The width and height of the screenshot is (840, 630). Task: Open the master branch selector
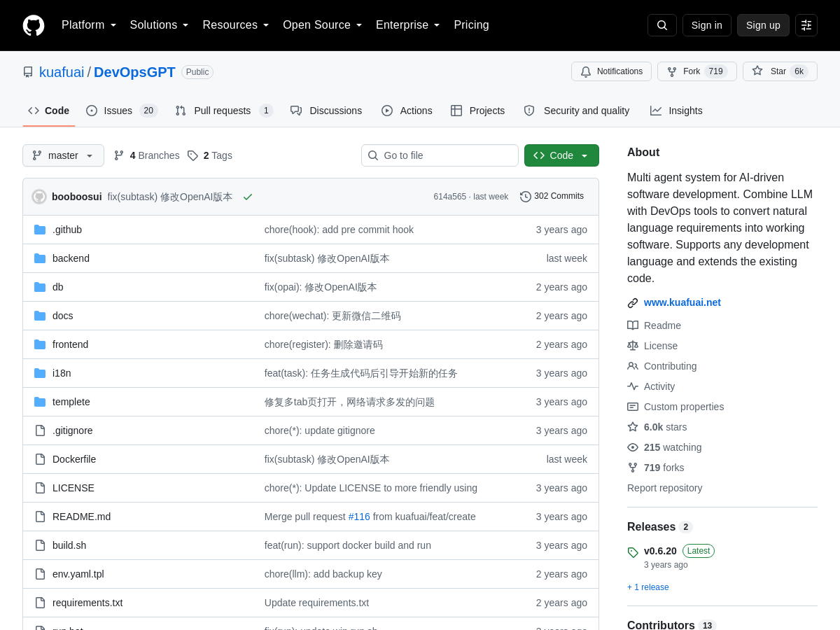pyautogui.click(x=63, y=155)
